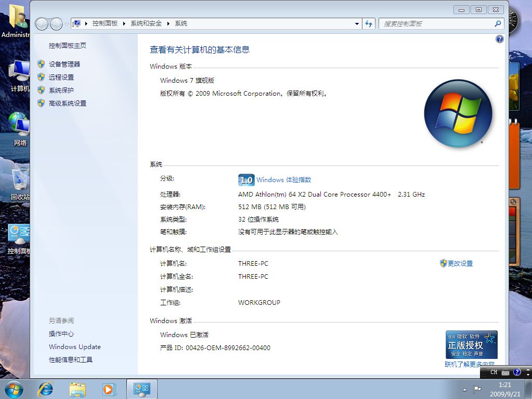Open 系统保护 from the left pane

tap(61, 90)
